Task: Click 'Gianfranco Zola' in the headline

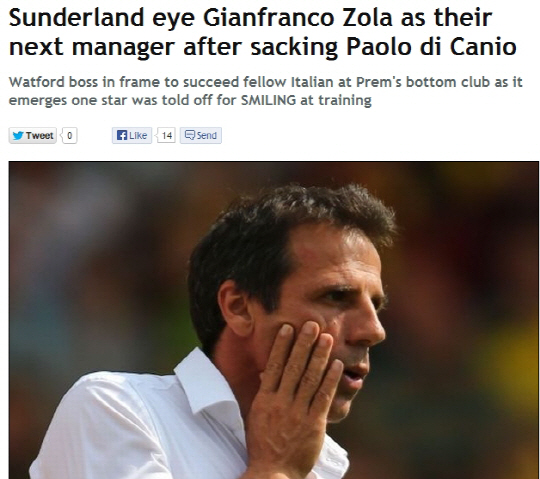Action: (298, 18)
